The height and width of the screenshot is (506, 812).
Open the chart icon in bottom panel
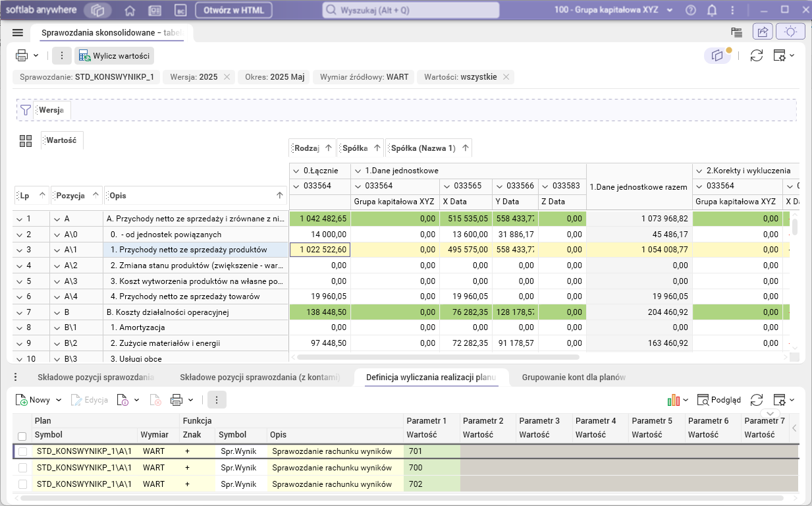click(673, 400)
